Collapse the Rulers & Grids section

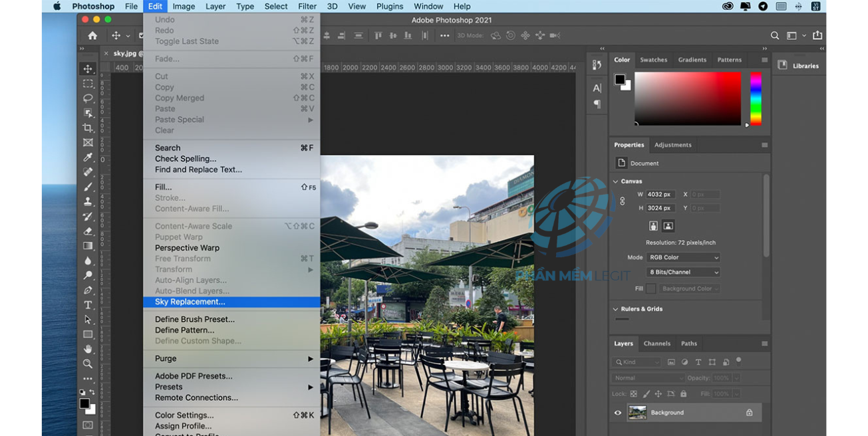click(615, 309)
